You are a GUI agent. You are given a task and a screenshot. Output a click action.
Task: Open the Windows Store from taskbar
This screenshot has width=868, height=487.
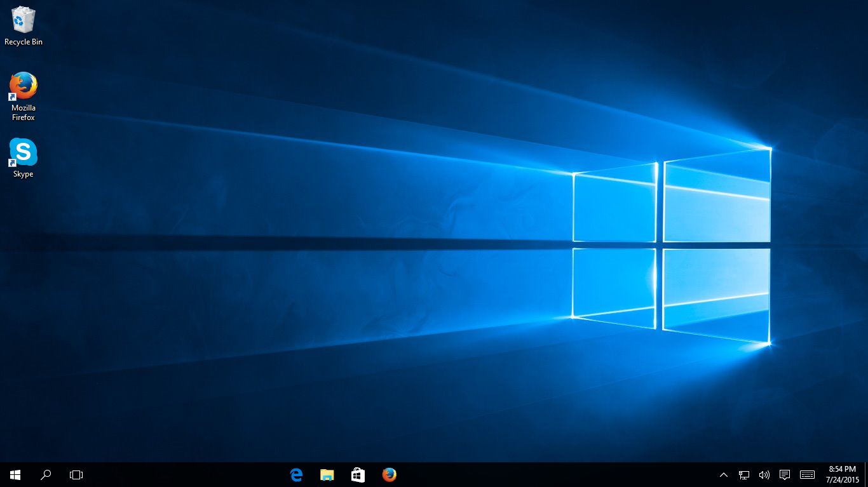[358, 475]
